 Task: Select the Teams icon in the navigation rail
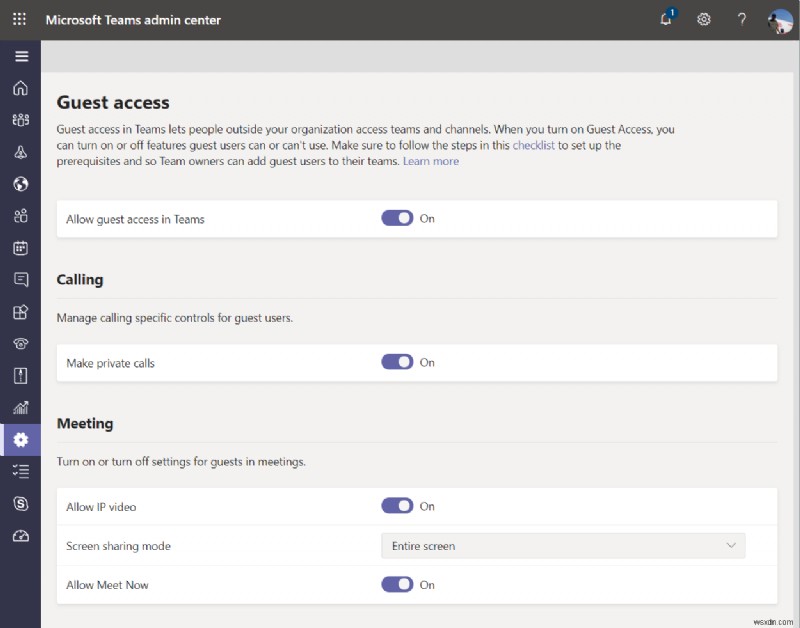tap(20, 120)
